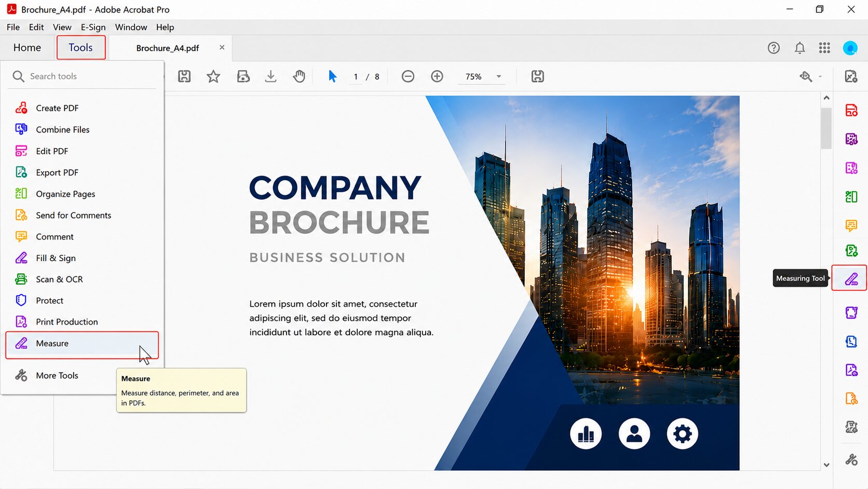
Task: Click the COMPANY heading text
Action: [x=335, y=188]
